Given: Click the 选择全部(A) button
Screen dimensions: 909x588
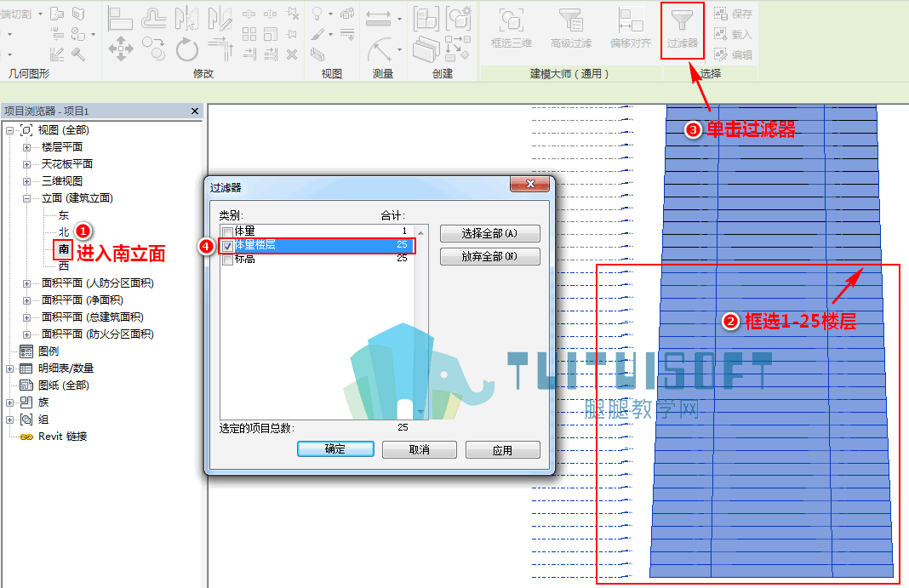Looking at the screenshot, I should point(490,233).
